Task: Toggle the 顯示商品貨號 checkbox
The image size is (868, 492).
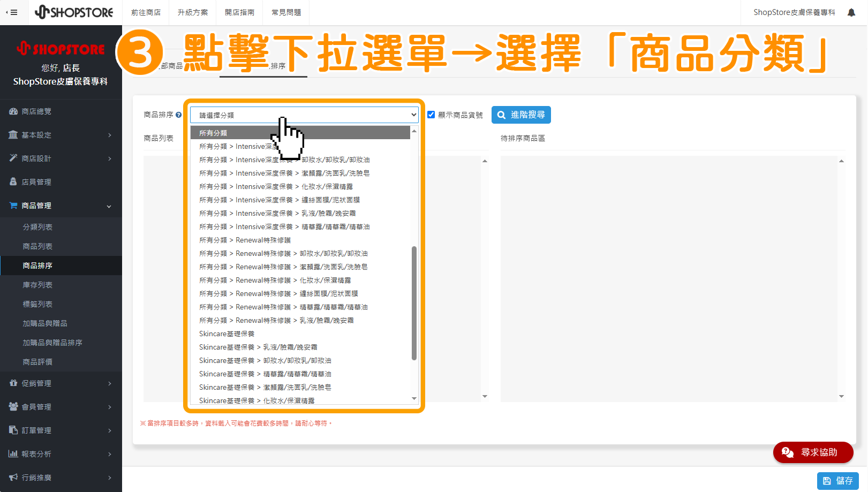Action: click(x=431, y=115)
